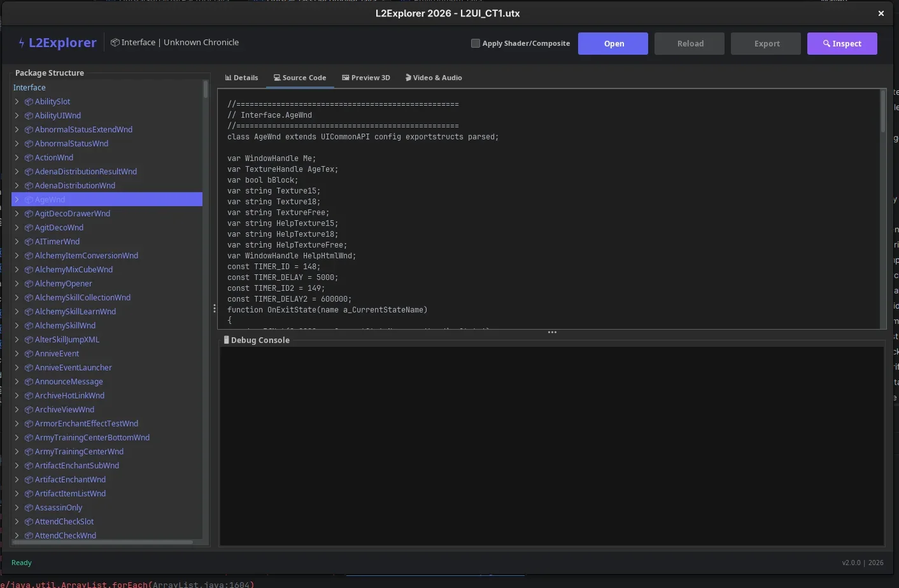Click the Inspect button

click(842, 43)
